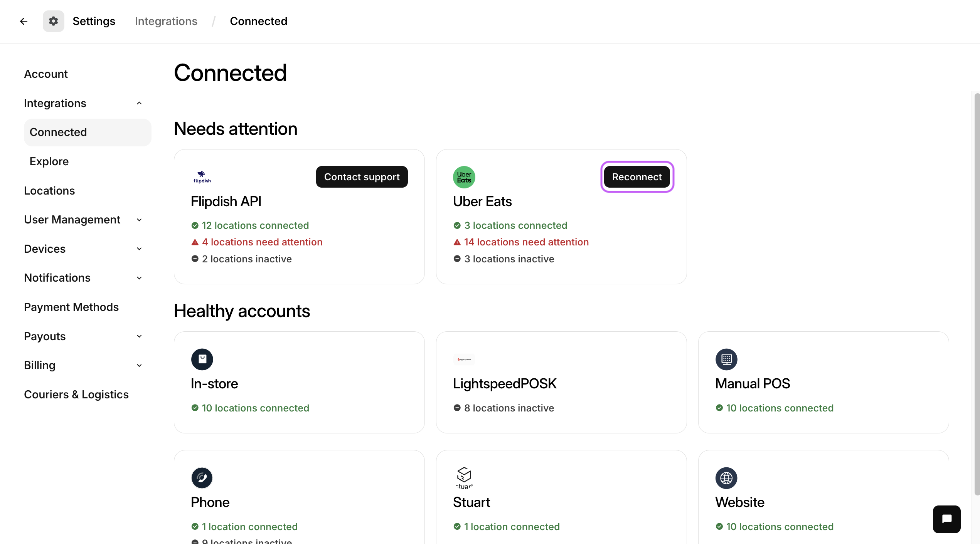Click the back arrow icon
The image size is (980, 544).
click(x=24, y=21)
